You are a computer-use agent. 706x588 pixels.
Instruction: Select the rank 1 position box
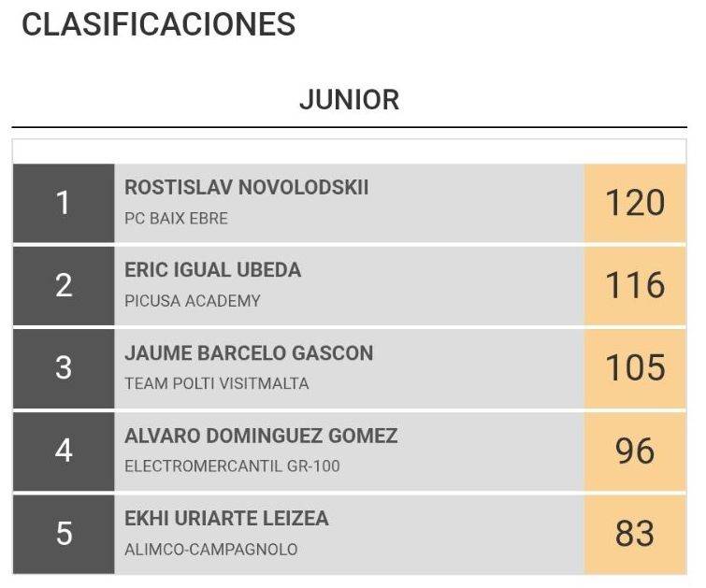point(64,203)
